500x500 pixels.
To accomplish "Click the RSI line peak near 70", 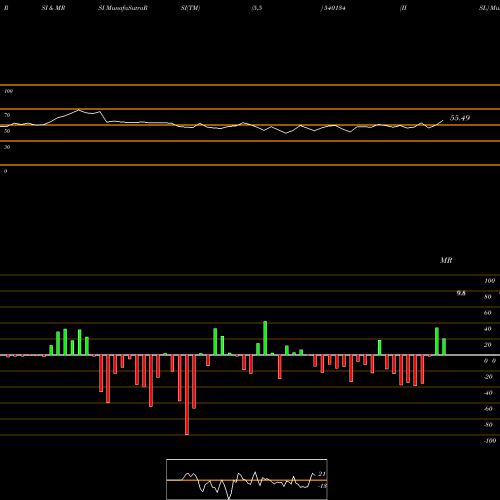I will [79, 110].
